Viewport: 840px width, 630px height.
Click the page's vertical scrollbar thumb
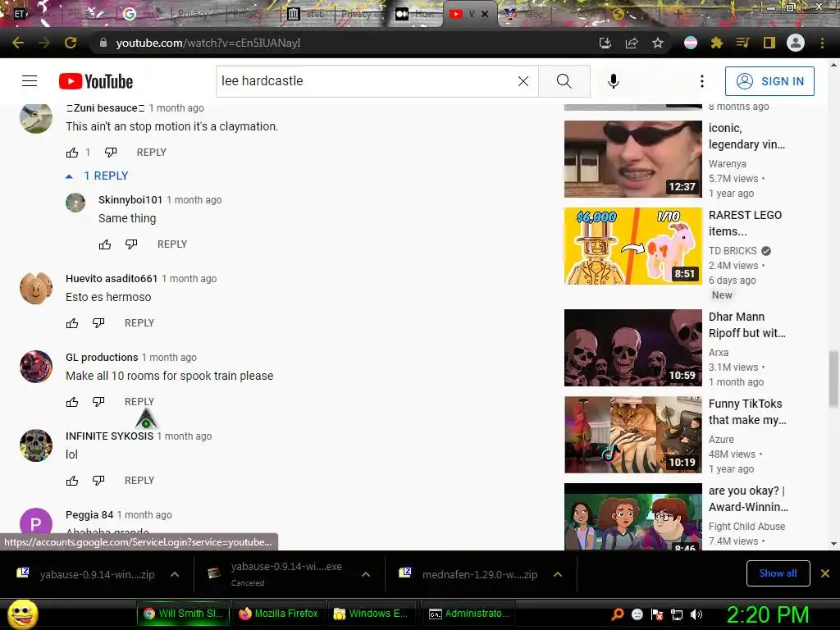click(x=833, y=379)
